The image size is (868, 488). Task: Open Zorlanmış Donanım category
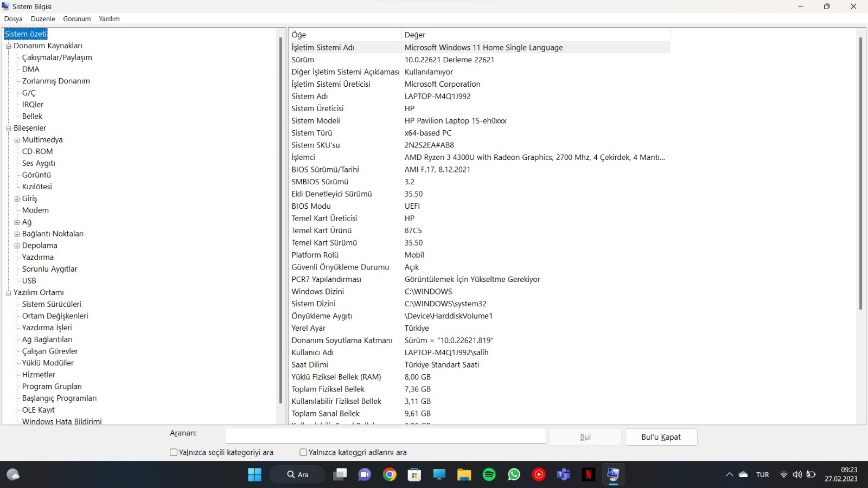pyautogui.click(x=56, y=81)
